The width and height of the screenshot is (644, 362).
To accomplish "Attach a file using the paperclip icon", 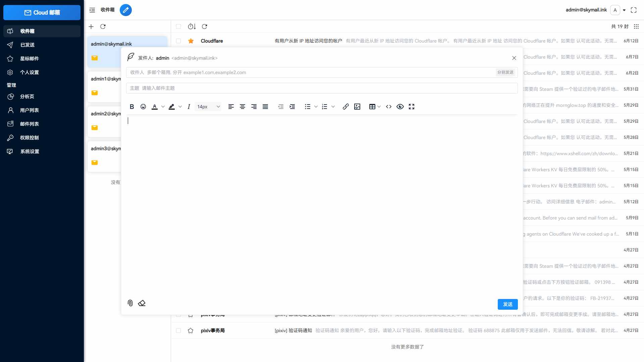I will pos(130,303).
